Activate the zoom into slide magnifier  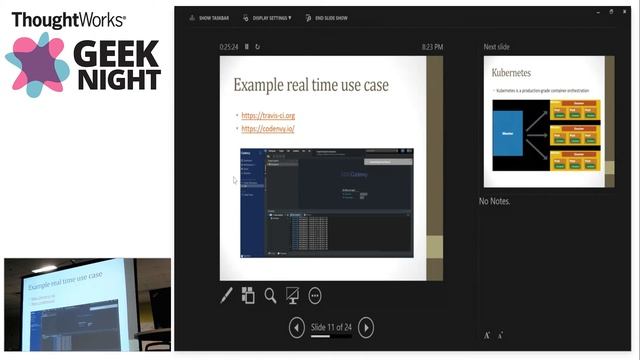(270, 296)
